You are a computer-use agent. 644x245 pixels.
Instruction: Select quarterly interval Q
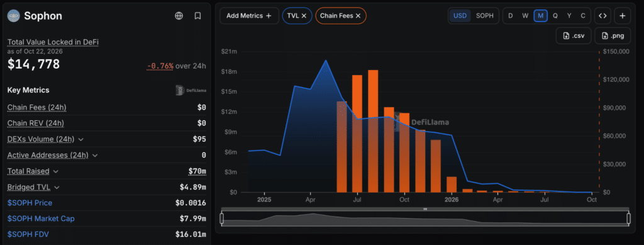pyautogui.click(x=555, y=16)
